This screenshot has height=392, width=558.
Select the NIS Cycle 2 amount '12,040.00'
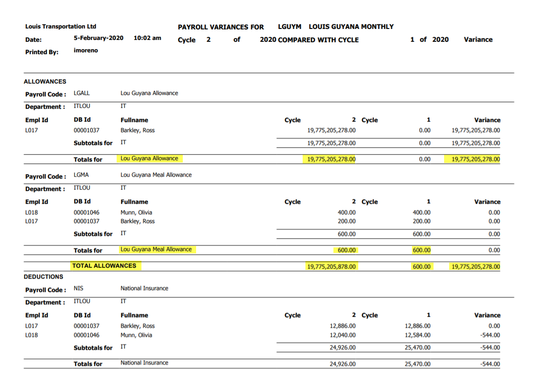(x=343, y=335)
